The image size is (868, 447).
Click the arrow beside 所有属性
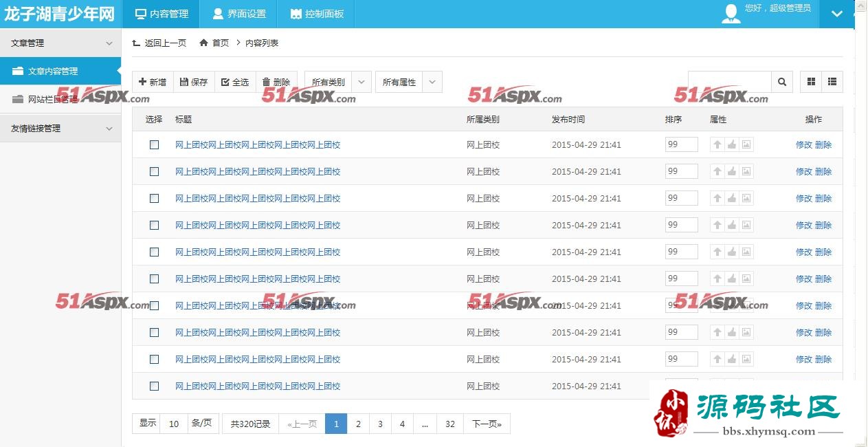[432, 82]
